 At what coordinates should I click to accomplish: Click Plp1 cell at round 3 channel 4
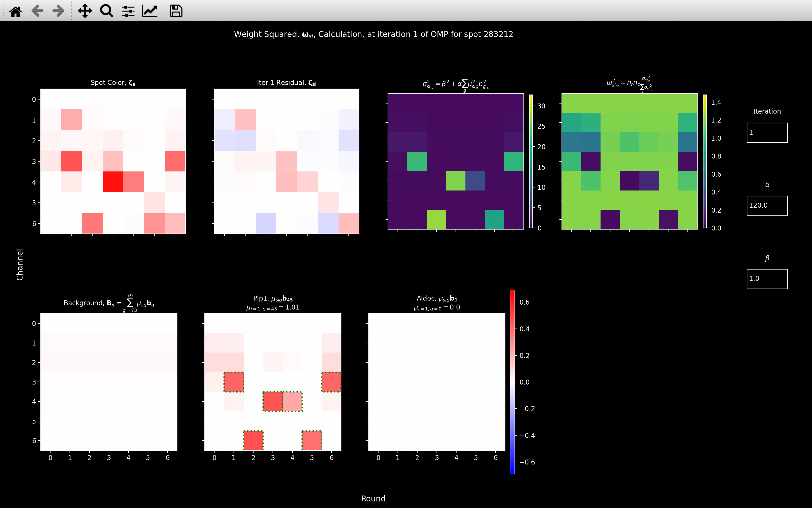(x=273, y=401)
